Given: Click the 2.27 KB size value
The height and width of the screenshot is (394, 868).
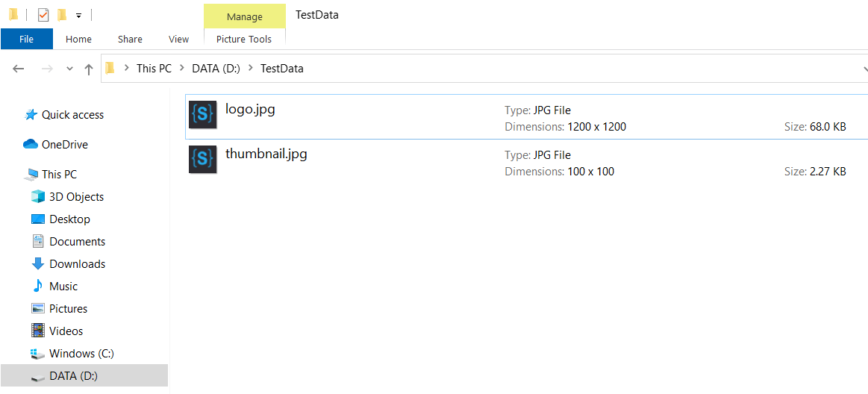Looking at the screenshot, I should 828,172.
